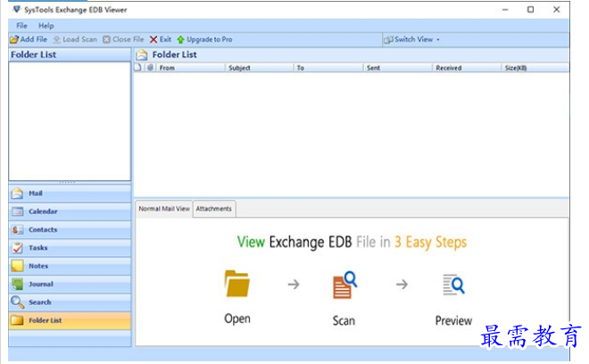Open the Search pane
The width and height of the screenshot is (589, 364).
tap(39, 302)
